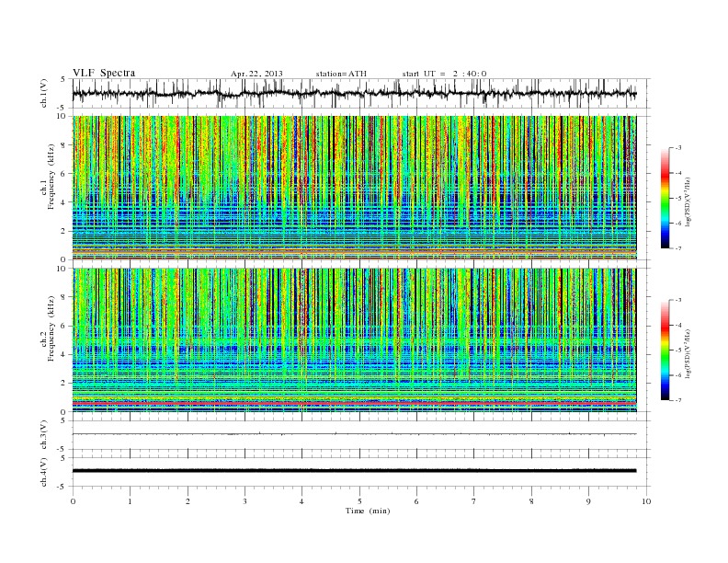Click the "start UT = 2 :40: 0" text
728x563 pixels.
444,74
